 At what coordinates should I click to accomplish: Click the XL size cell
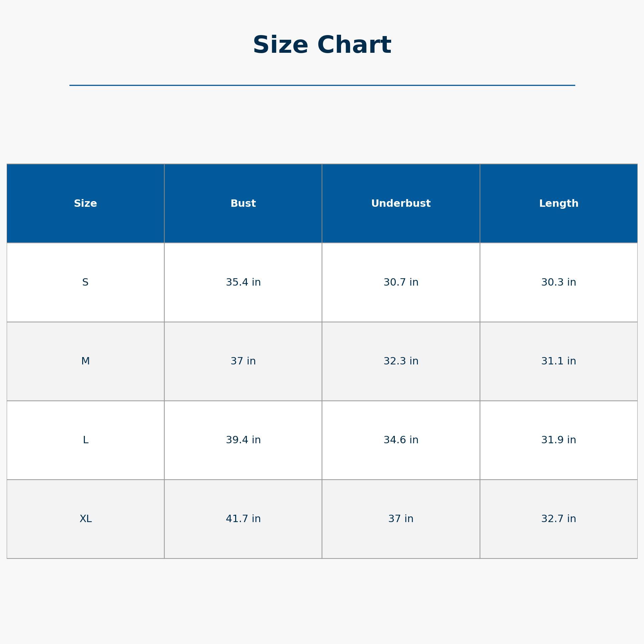pyautogui.click(x=86, y=519)
